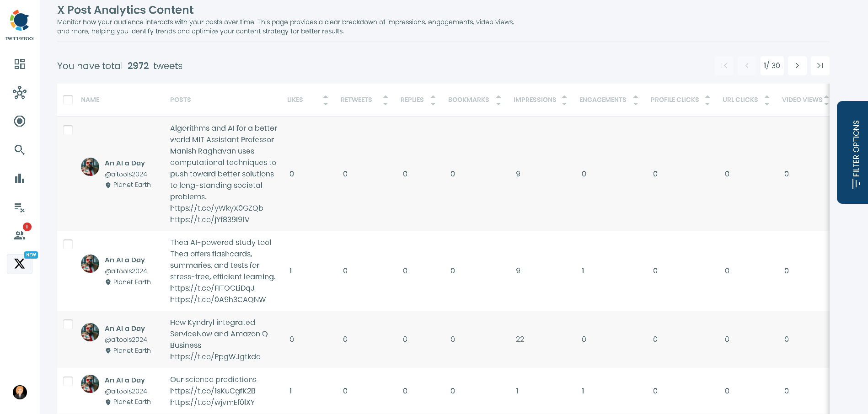868x414 pixels.
Task: Open the bar chart analytics icon in sidebar
Action: coord(20,178)
